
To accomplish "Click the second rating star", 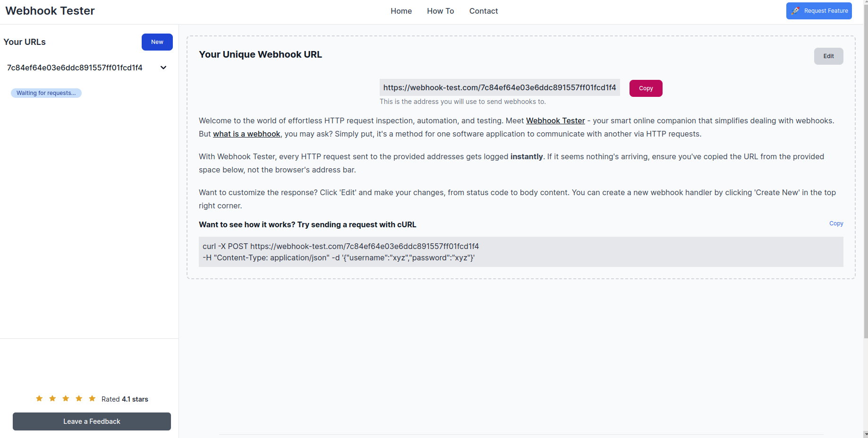I will click(x=52, y=399).
